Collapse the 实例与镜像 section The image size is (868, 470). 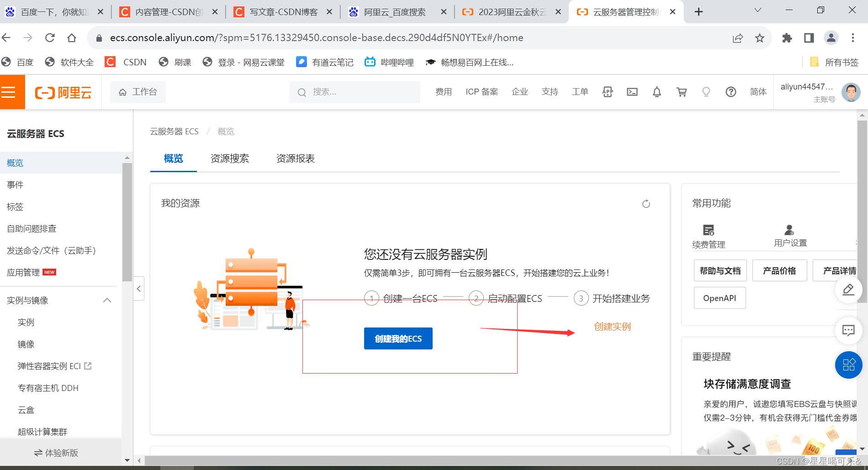click(x=107, y=300)
